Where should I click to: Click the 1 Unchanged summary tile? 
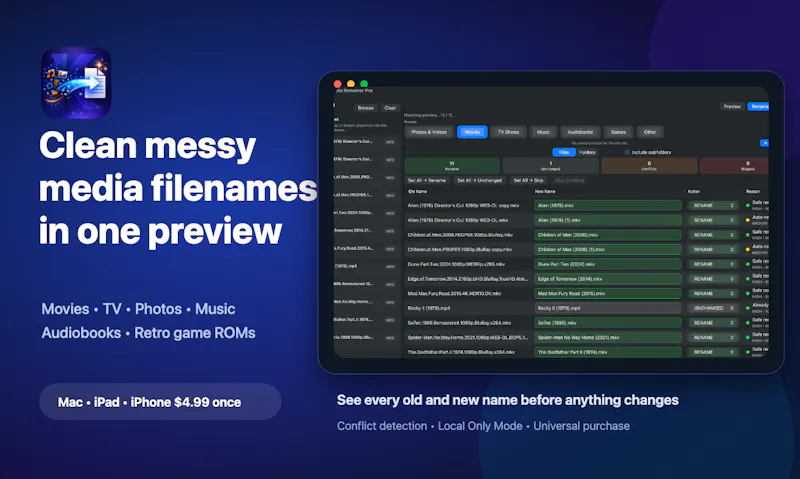click(x=551, y=166)
